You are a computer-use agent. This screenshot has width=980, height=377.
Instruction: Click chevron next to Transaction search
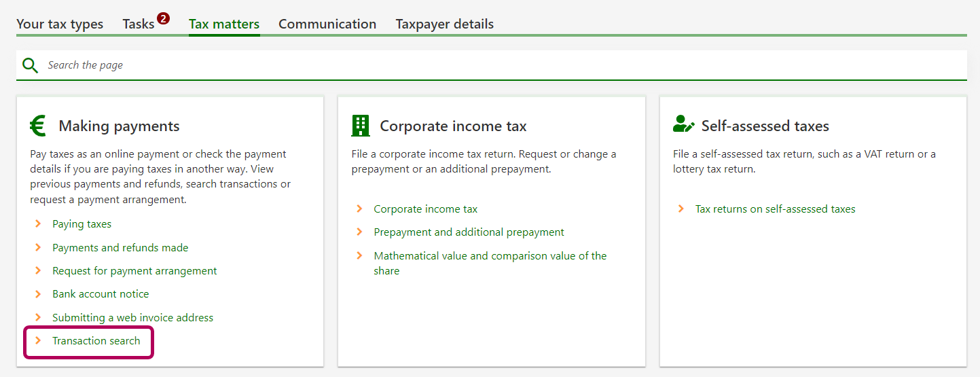click(38, 340)
